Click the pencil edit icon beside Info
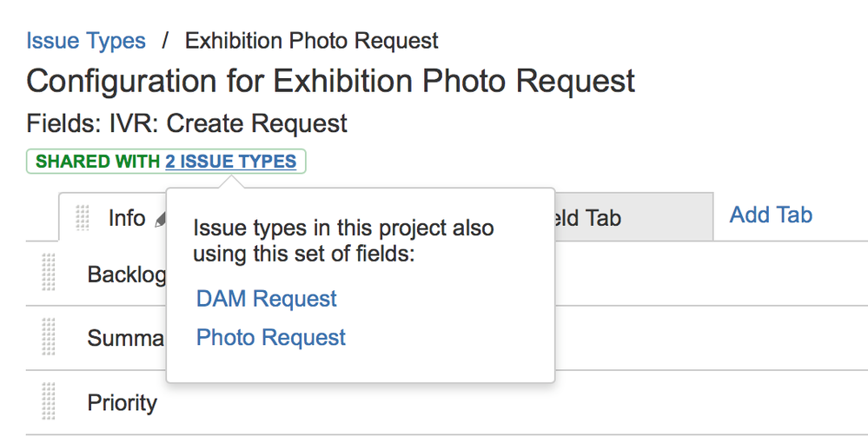The image size is (868, 437). pyautogui.click(x=161, y=221)
